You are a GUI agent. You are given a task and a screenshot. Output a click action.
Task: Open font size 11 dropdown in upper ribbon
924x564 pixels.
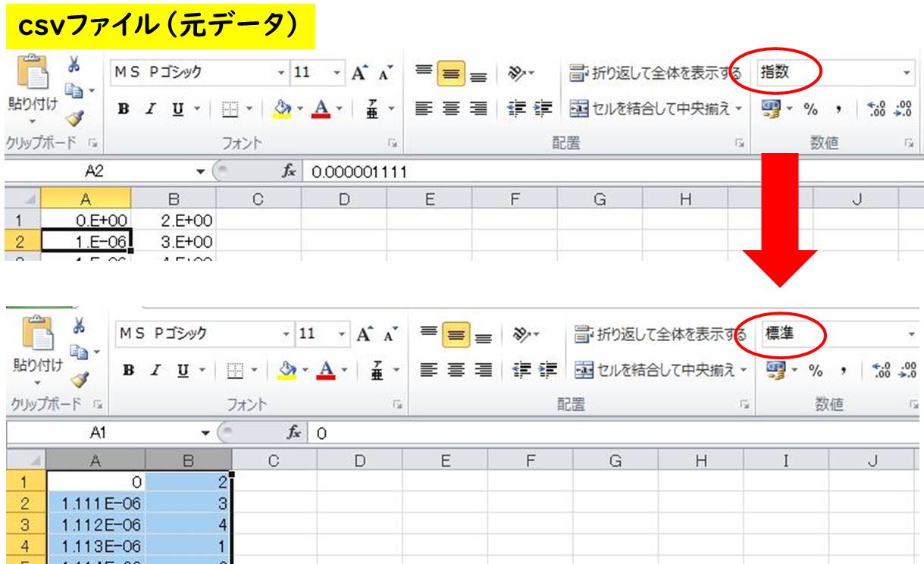337,74
